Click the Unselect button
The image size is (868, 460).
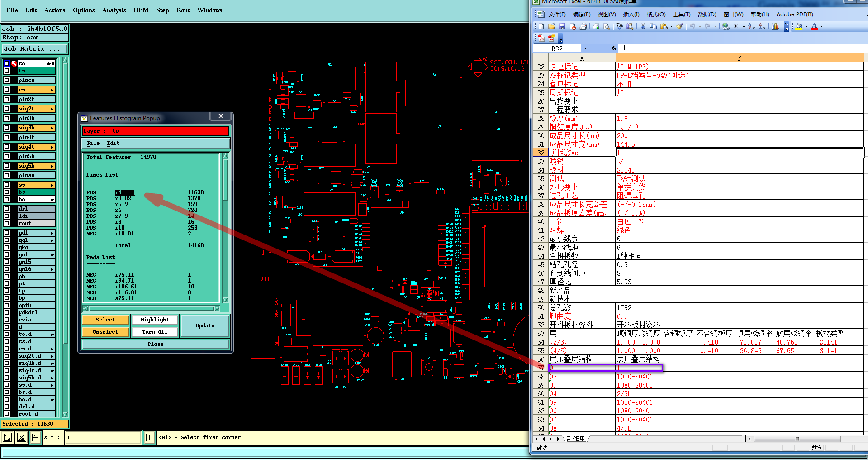tap(105, 332)
